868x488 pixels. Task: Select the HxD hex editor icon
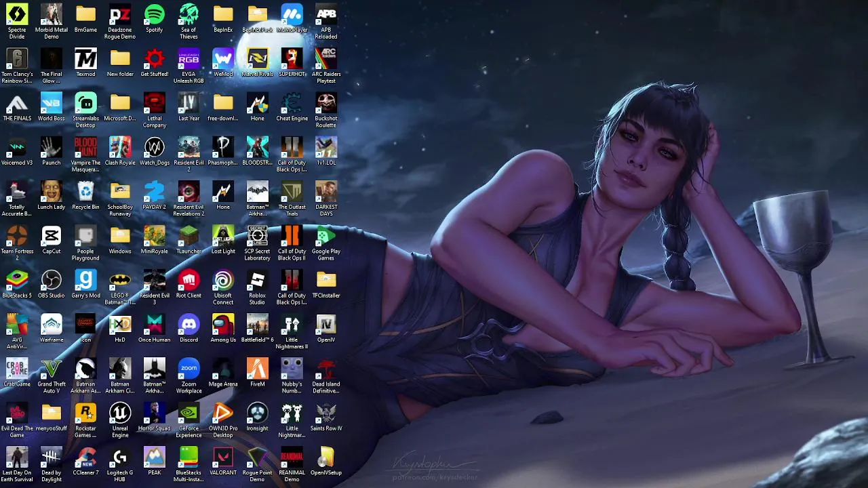click(x=120, y=324)
